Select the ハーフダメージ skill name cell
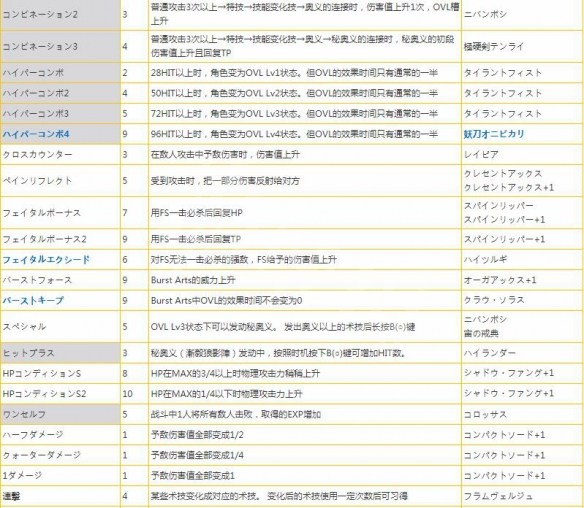This screenshot has width=584, height=508. 60,435
